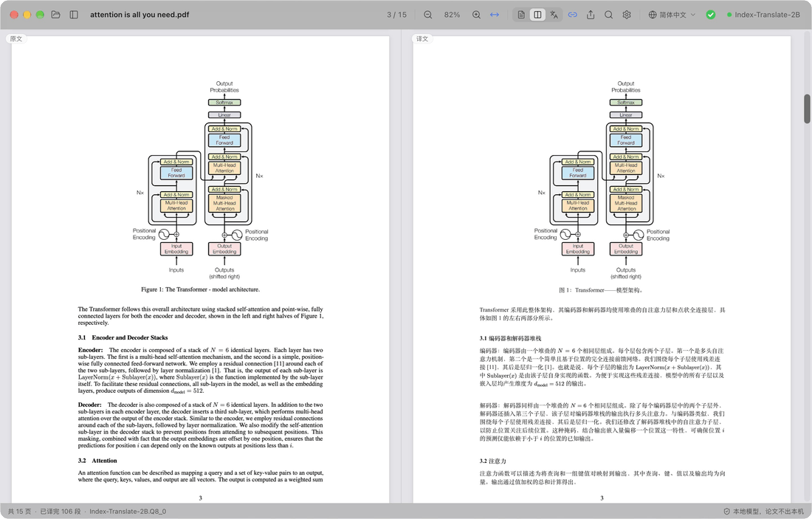
Task: Click the translated heading 3.2 注意力
Action: tap(492, 461)
